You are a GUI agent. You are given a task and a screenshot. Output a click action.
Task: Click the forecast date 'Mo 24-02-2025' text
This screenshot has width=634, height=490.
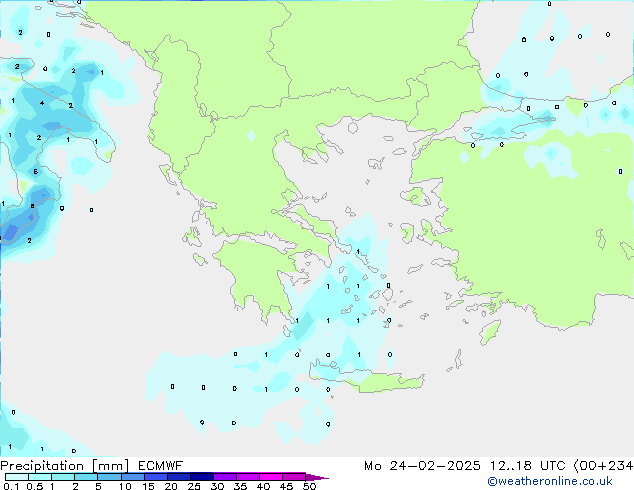pyautogui.click(x=422, y=466)
